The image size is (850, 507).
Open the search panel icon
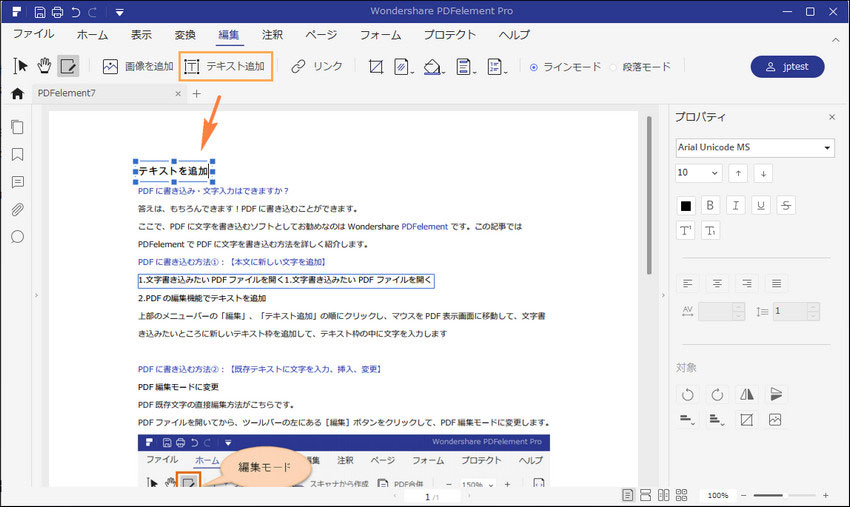click(x=17, y=237)
